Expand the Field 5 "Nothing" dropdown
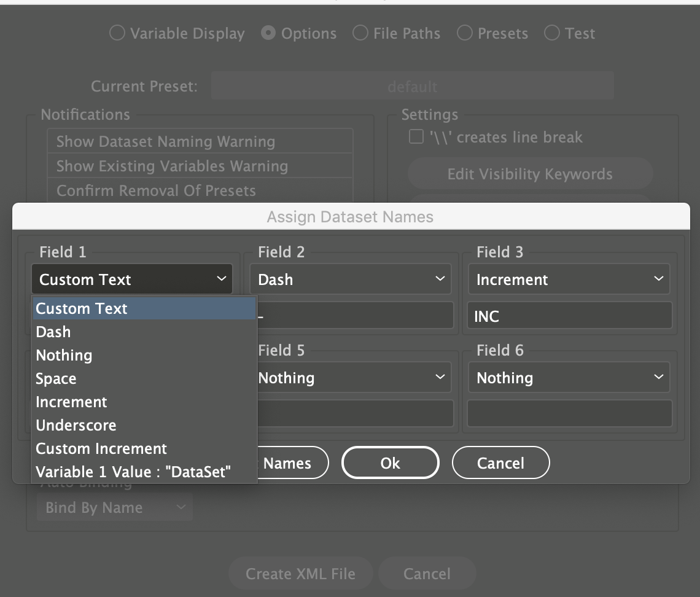 point(355,378)
